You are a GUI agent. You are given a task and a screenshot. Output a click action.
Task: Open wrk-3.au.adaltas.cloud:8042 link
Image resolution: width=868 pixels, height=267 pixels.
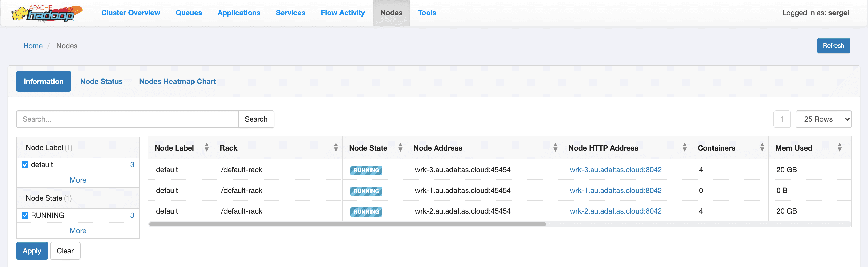tap(616, 170)
